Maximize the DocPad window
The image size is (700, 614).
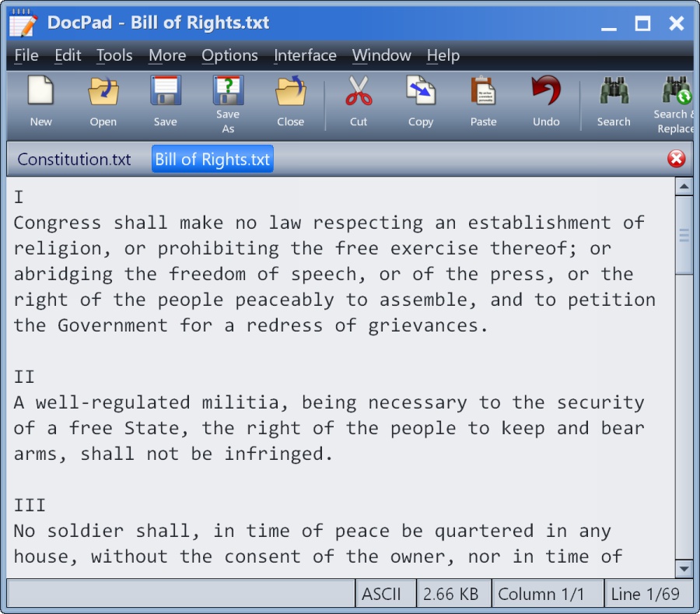coord(643,23)
